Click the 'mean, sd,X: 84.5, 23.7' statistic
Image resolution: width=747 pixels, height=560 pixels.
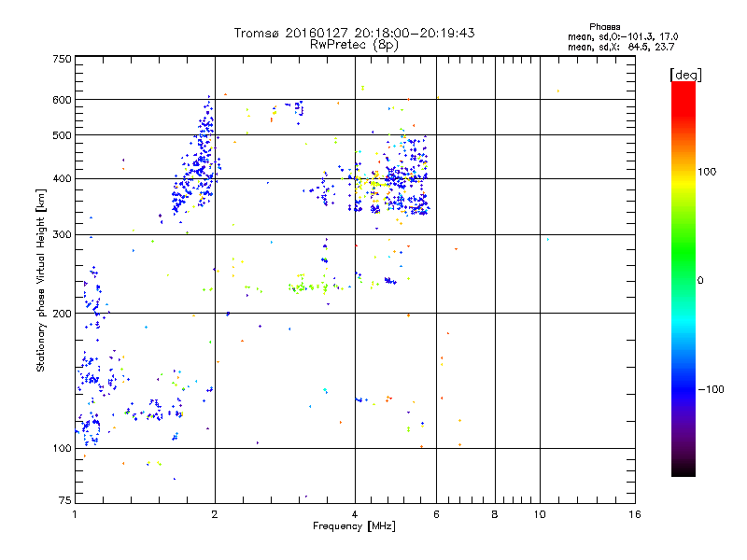tap(621, 47)
